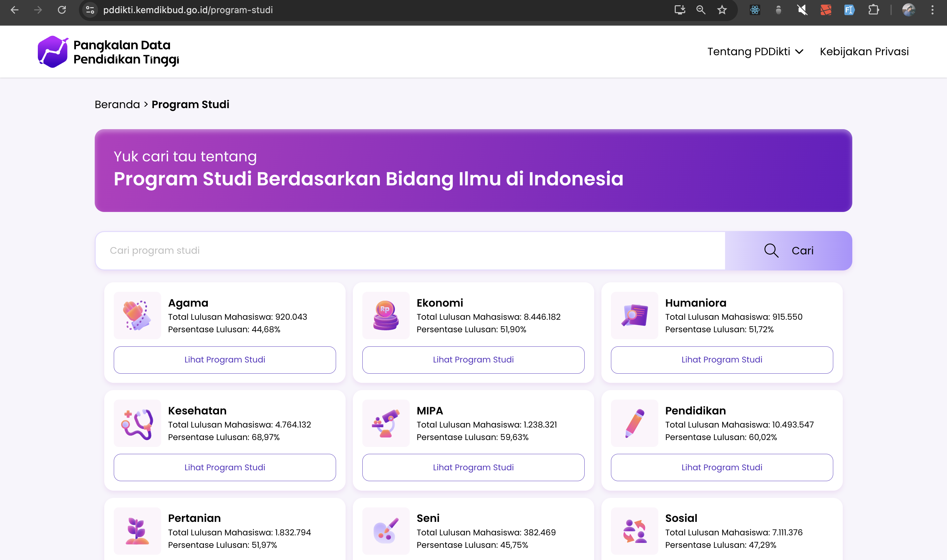Screen dimensions: 947x560
Task: Expand the Tentang PDDikti dropdown
Action: 755,52
